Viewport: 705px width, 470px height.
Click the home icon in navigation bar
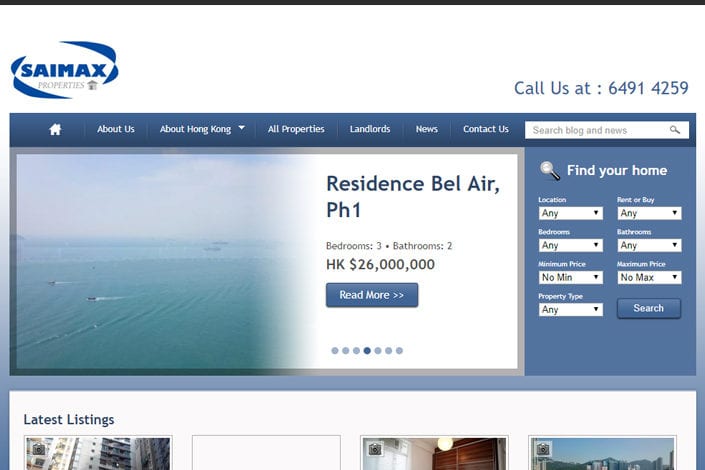[x=55, y=130]
